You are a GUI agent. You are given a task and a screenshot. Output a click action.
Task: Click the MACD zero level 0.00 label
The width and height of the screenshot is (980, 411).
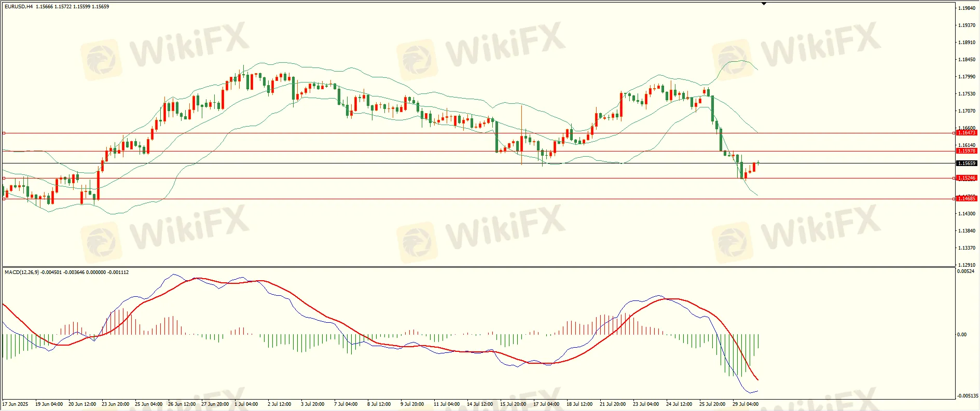tap(962, 335)
